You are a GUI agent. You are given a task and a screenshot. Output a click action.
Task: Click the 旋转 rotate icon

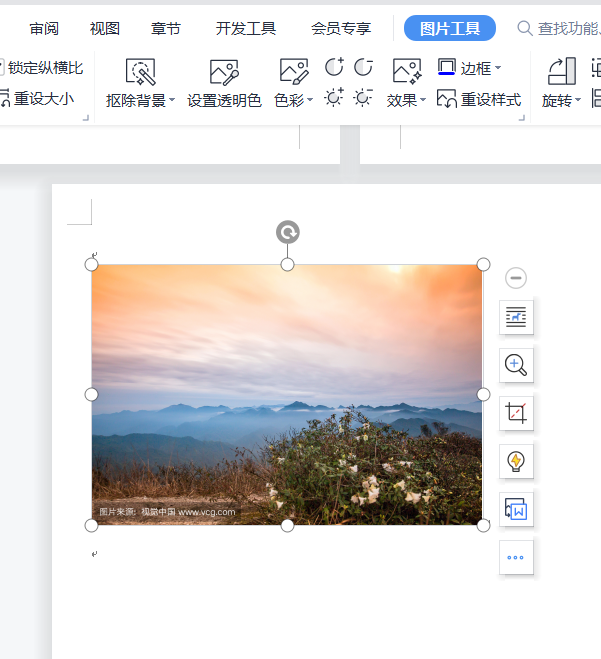[x=561, y=72]
